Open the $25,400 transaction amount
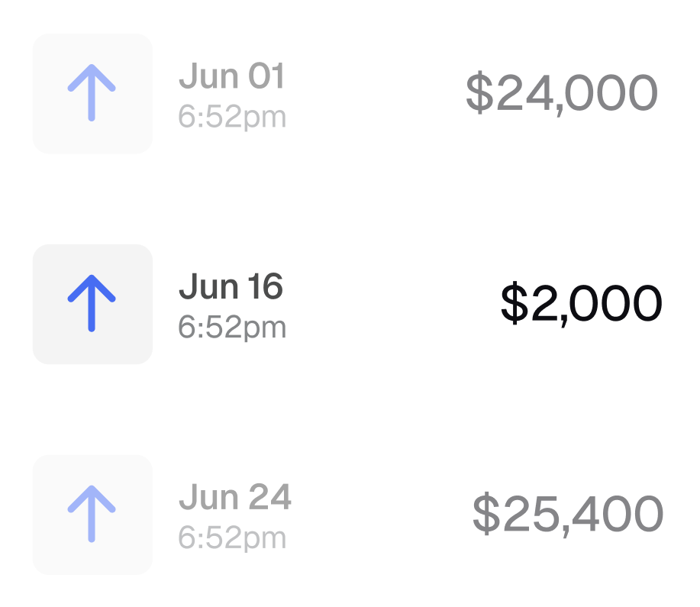This screenshot has height=607, width=700. pos(567,514)
